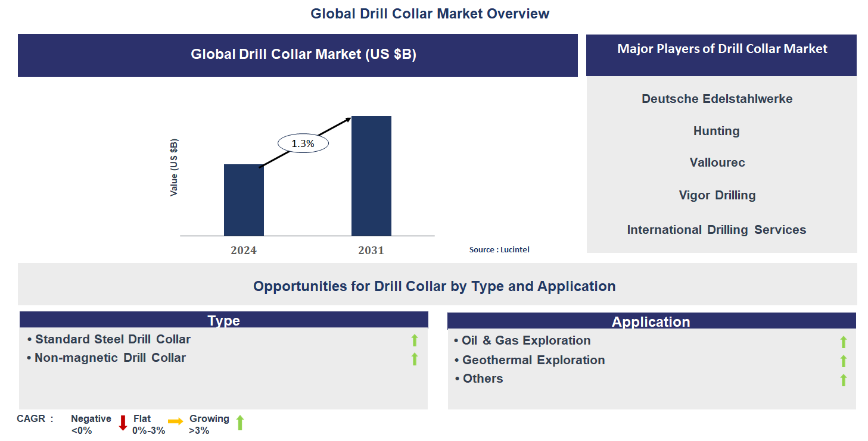868x441 pixels.
Task: Click the Vallourec player name
Action: coord(717,162)
